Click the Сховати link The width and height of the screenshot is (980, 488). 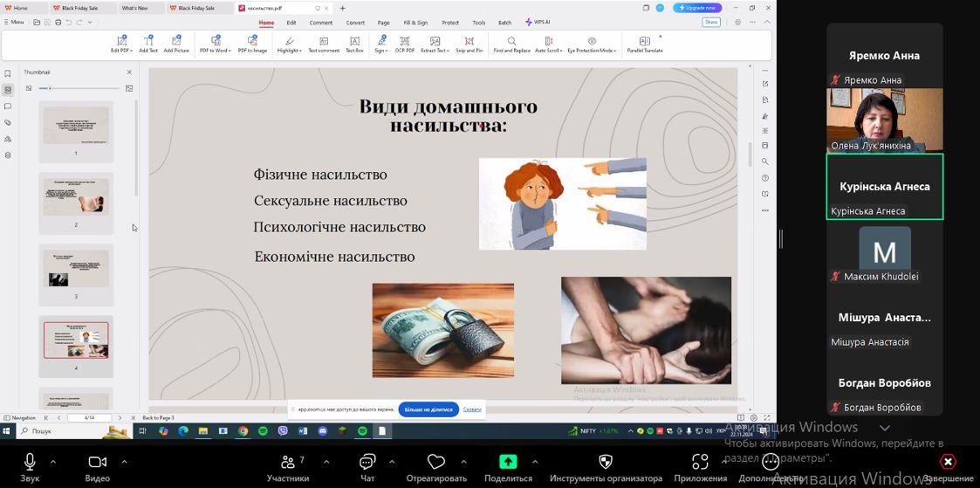click(472, 409)
